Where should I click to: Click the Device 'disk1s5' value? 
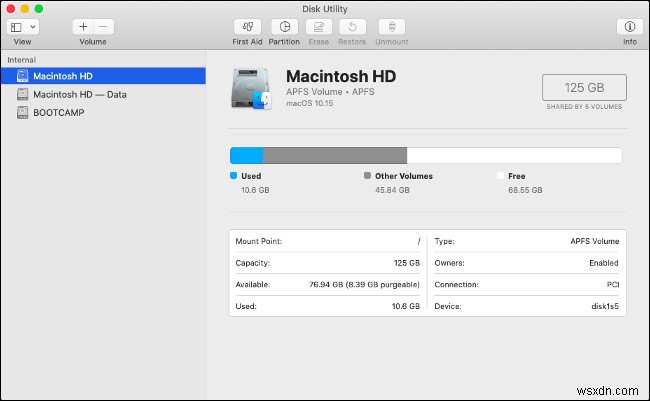point(605,306)
